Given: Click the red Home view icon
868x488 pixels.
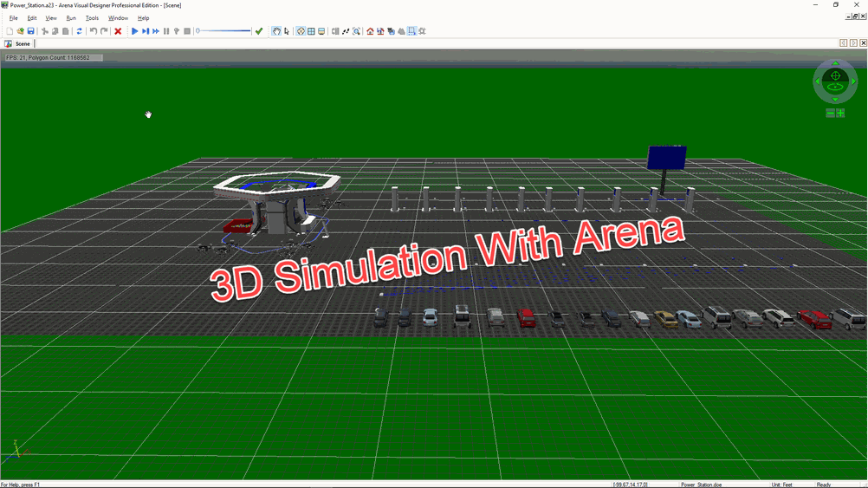Looking at the screenshot, I should click(371, 31).
